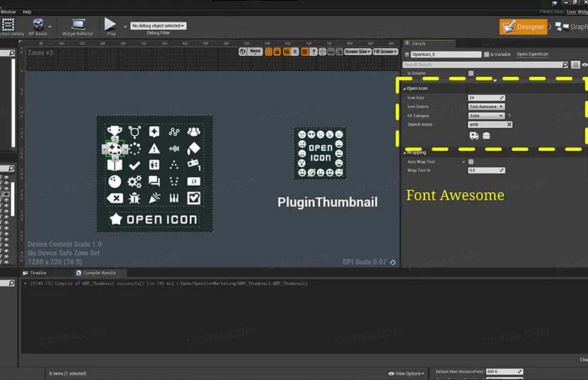The width and height of the screenshot is (588, 380).
Task: Toggle the lock respect button
Action: [x=277, y=51]
